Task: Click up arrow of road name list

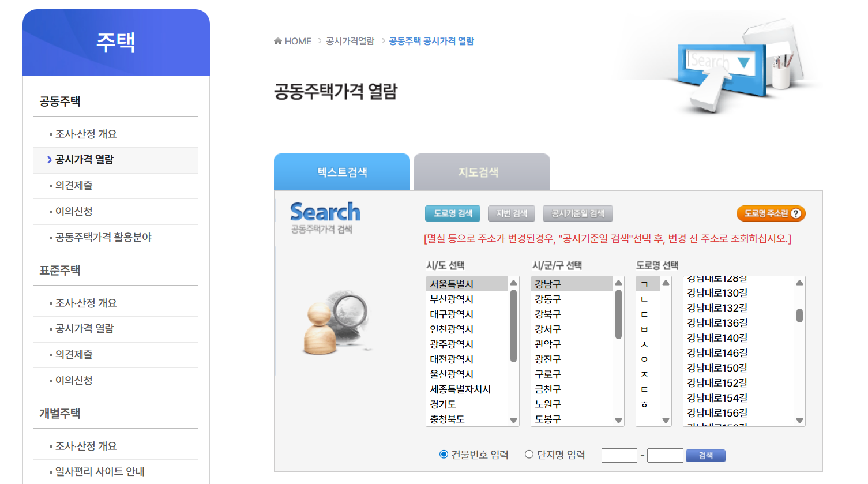Action: 799,283
